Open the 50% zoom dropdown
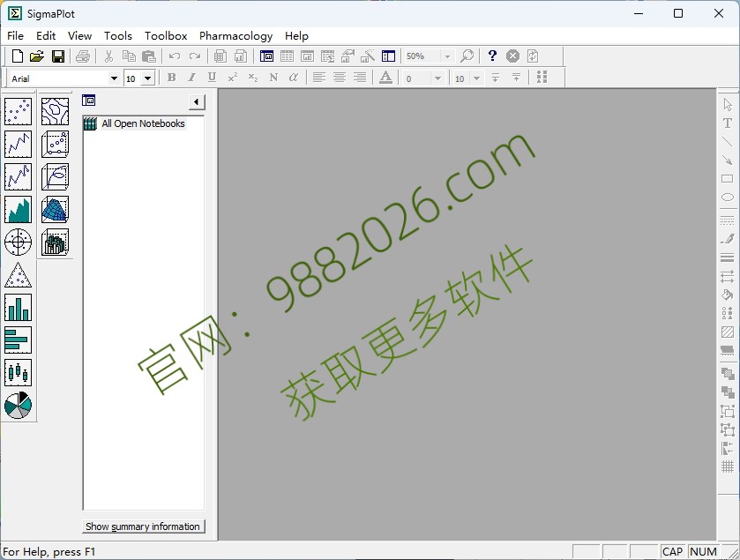Screen dimensions: 740x560 coord(447,56)
